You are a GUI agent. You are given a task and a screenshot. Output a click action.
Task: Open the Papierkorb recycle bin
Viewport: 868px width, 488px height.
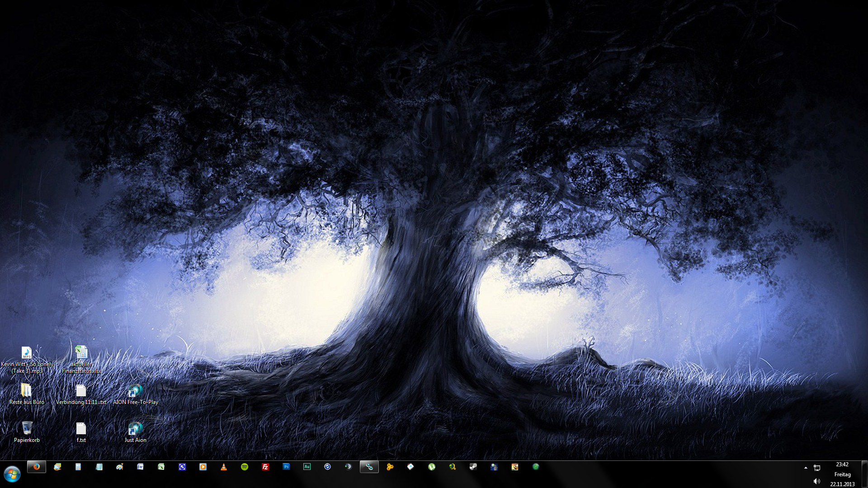pyautogui.click(x=27, y=432)
